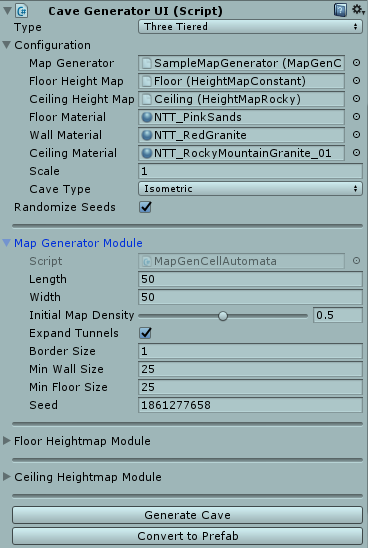368x548 pixels.
Task: Click the NTT_RedGranite material sphere icon
Action: pos(147,135)
